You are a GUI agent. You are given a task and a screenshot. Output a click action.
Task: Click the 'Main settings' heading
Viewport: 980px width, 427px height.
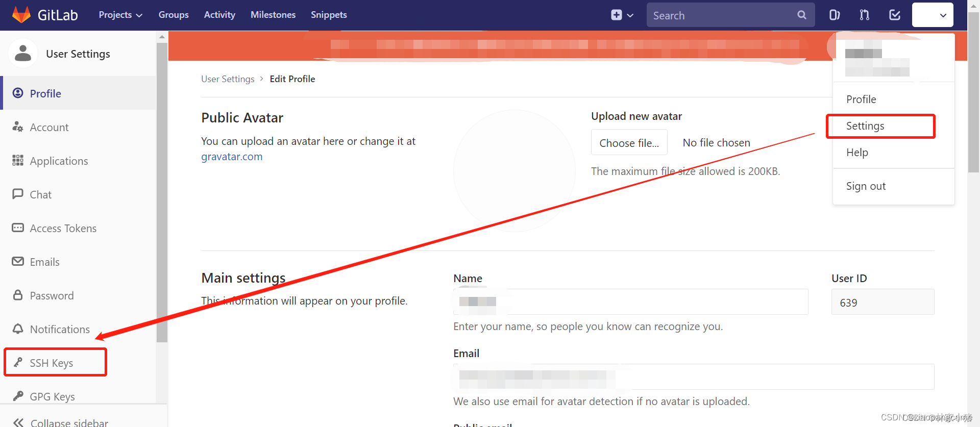coord(243,278)
